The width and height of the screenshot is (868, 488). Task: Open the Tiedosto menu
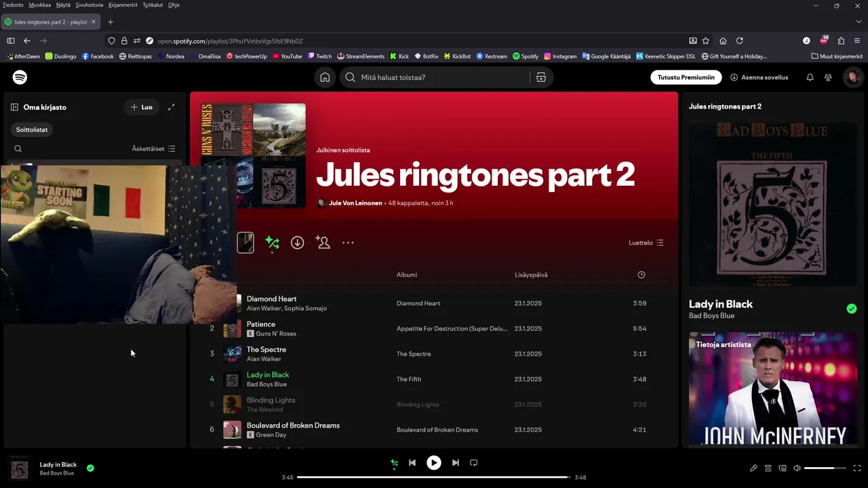[x=13, y=5]
